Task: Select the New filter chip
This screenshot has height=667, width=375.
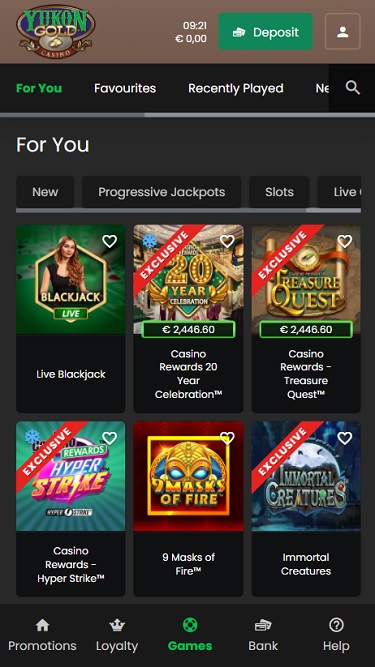Action: click(x=45, y=192)
